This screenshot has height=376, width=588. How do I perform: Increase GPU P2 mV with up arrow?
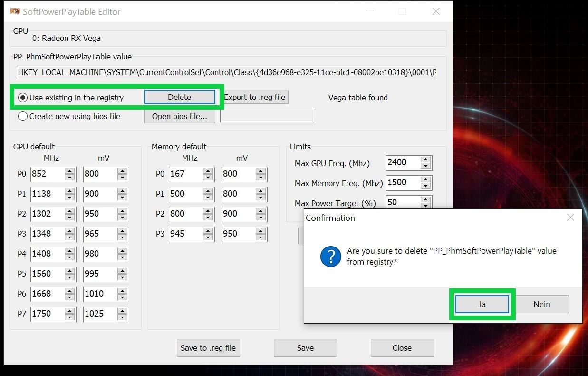click(x=123, y=211)
